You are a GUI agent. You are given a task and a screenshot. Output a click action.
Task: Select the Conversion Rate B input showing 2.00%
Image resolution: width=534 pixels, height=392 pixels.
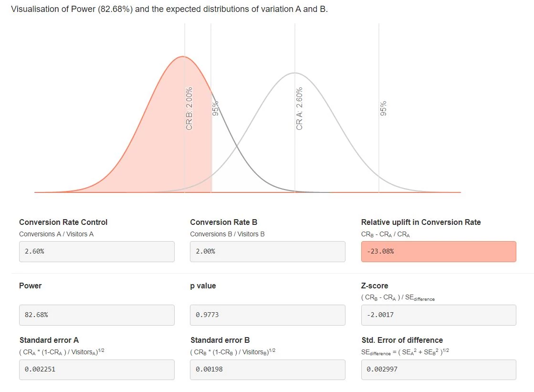pos(267,251)
